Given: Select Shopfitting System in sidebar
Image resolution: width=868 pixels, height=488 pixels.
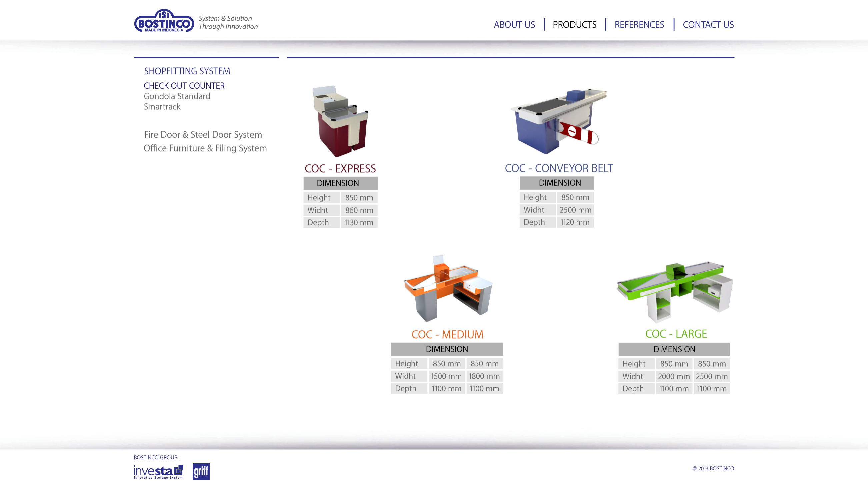Looking at the screenshot, I should tap(187, 71).
